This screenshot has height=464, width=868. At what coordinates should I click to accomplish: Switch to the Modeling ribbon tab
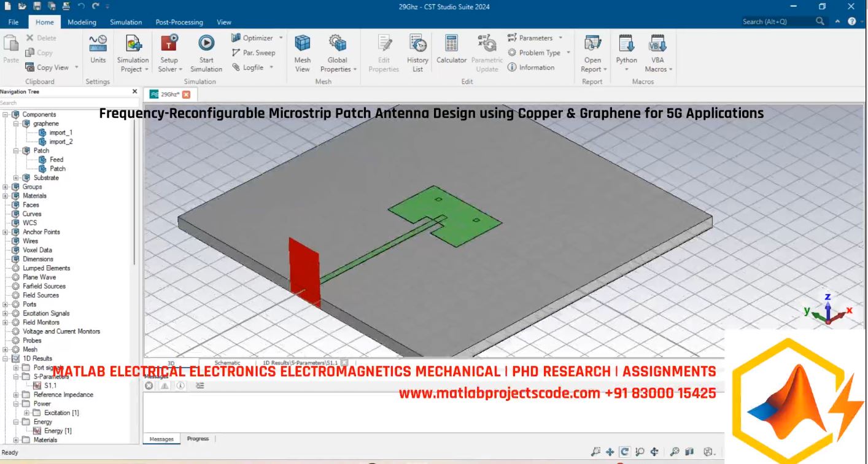tap(82, 22)
